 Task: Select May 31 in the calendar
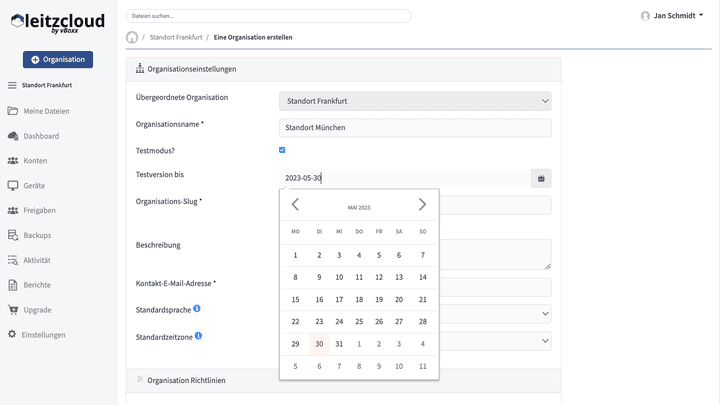click(339, 345)
